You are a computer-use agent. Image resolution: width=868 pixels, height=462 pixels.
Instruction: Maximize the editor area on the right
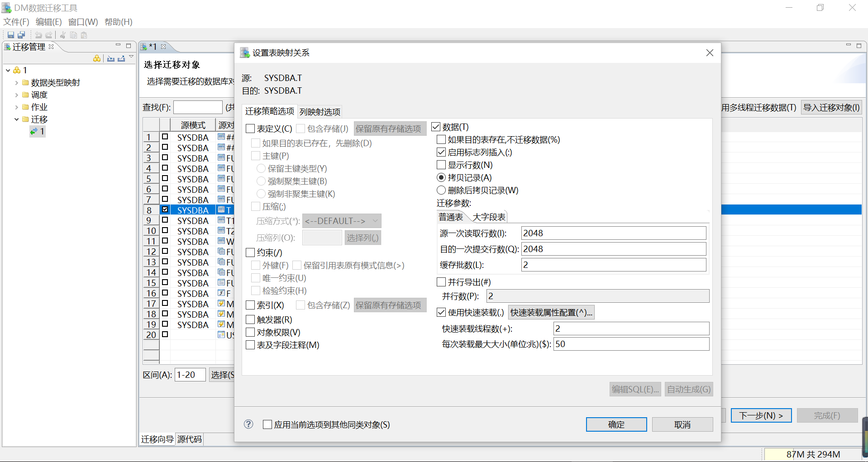tap(859, 46)
